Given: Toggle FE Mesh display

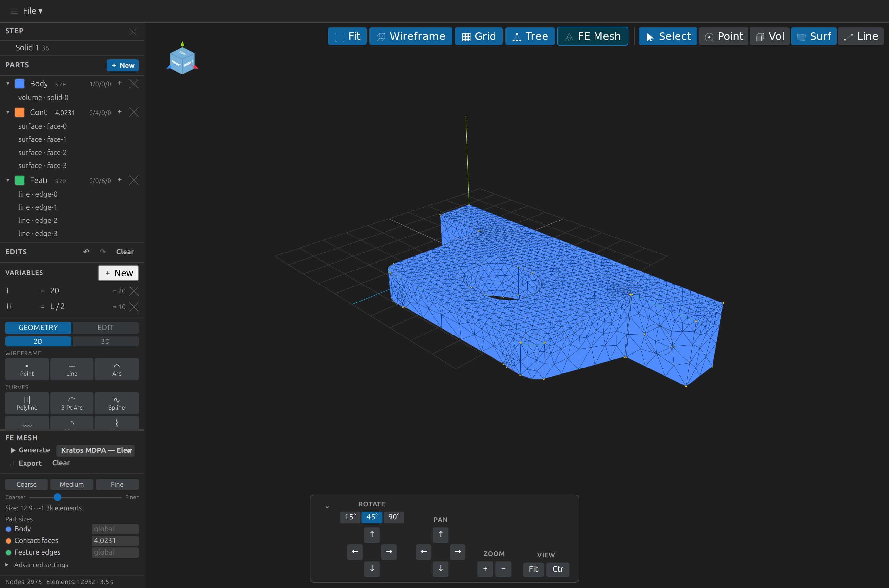Looking at the screenshot, I should click(x=593, y=36).
